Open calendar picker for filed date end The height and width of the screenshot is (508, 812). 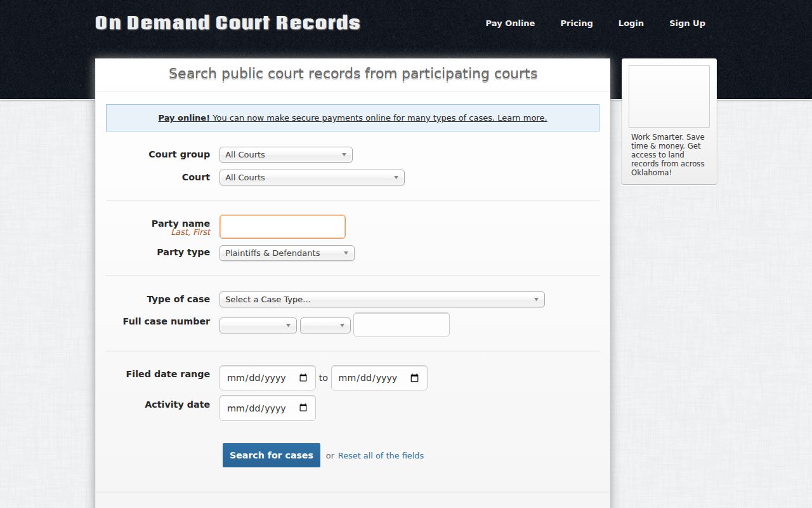tap(415, 378)
